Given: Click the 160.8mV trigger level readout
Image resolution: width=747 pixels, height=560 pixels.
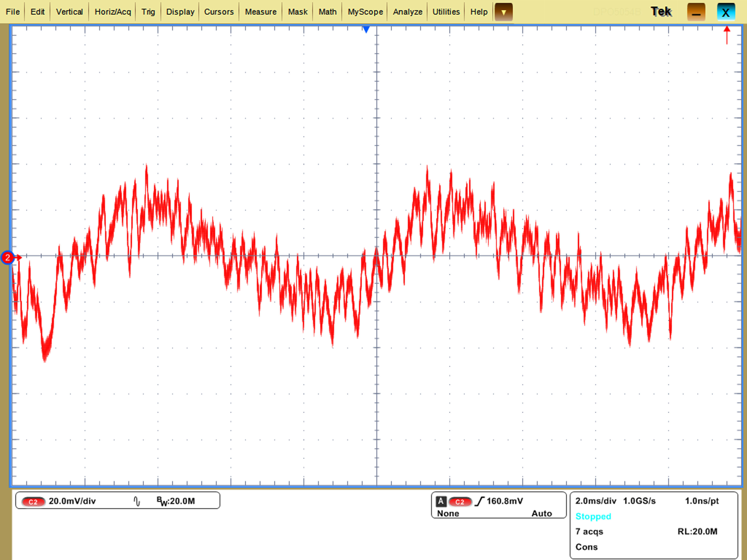Looking at the screenshot, I should 504,501.
